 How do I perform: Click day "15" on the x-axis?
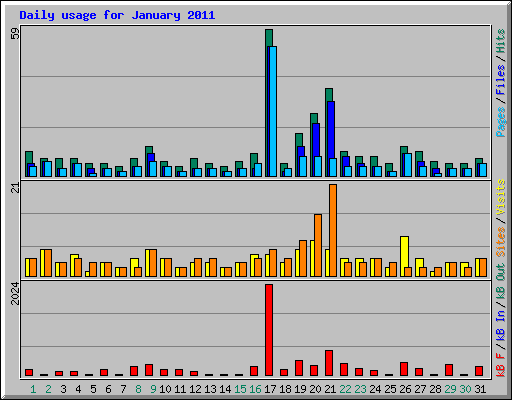coord(240,389)
